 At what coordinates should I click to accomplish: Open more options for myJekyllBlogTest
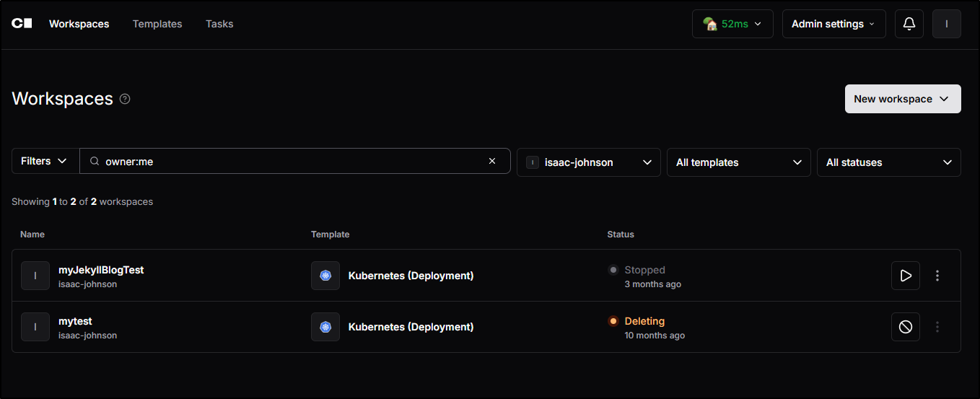937,276
